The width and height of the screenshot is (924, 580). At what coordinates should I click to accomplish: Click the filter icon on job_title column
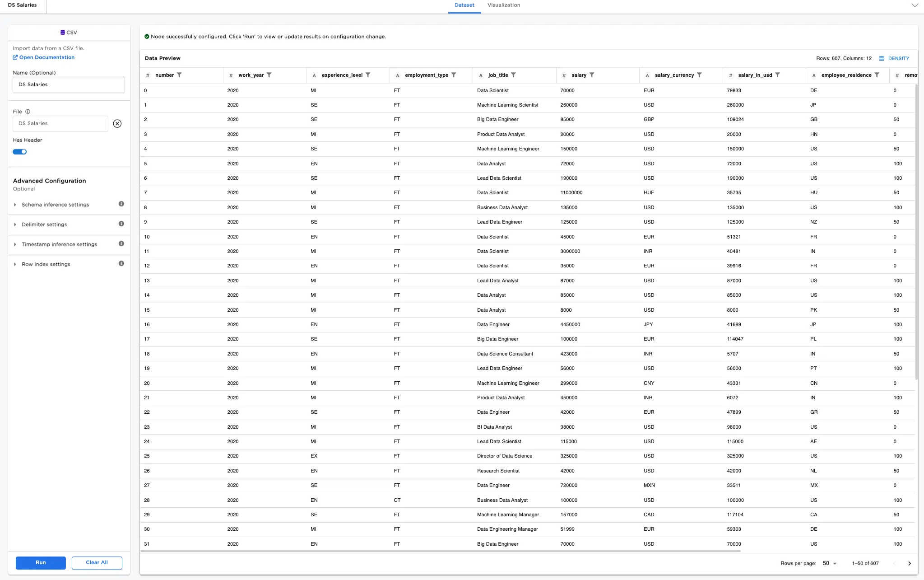tap(515, 75)
